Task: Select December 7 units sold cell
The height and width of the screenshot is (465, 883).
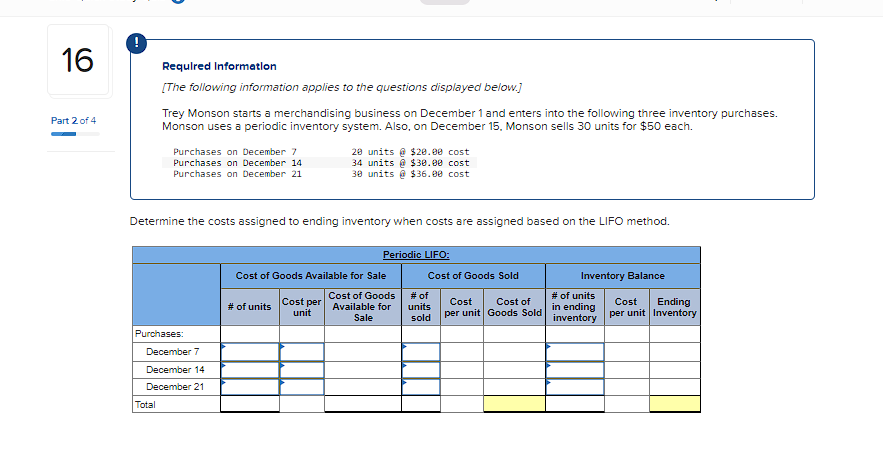Action: 421,352
